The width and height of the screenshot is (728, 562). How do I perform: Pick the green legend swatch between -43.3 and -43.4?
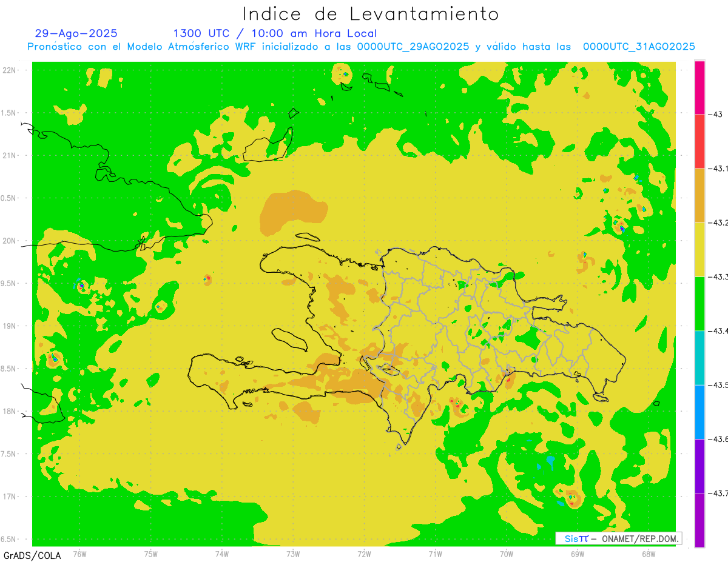pyautogui.click(x=699, y=303)
